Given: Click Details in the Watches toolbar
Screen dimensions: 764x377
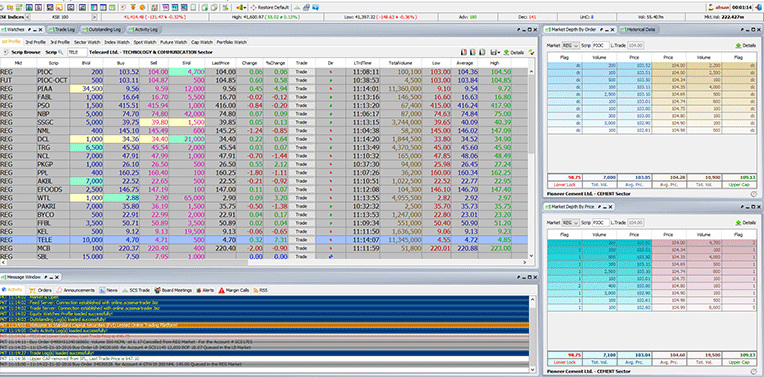Looking at the screenshot, I should point(514,52).
